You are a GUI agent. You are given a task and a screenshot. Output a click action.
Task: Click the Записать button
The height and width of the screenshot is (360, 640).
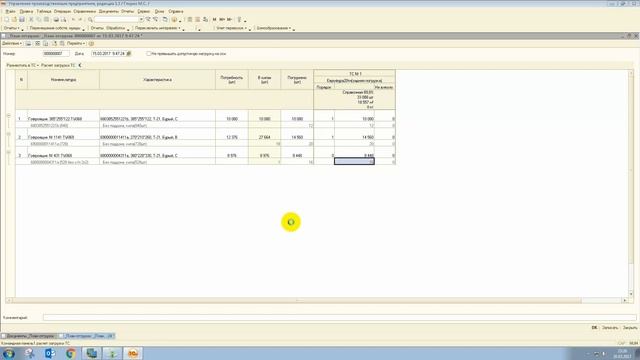(610, 328)
